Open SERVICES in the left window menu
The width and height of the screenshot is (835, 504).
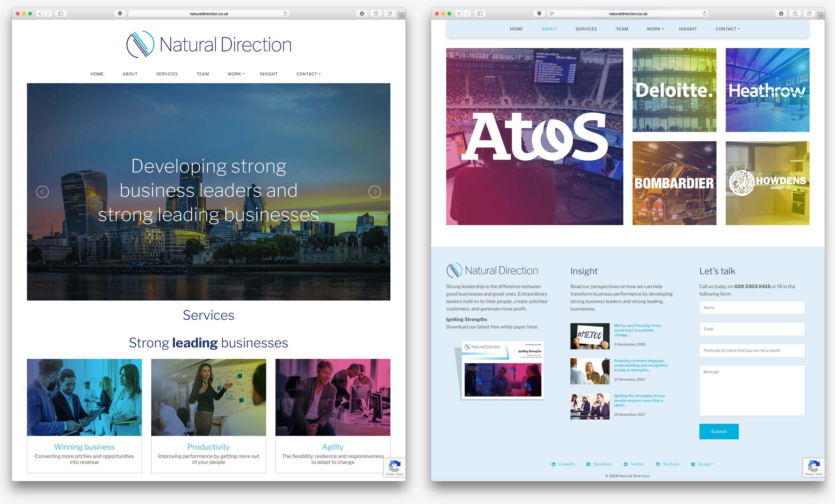tap(167, 74)
